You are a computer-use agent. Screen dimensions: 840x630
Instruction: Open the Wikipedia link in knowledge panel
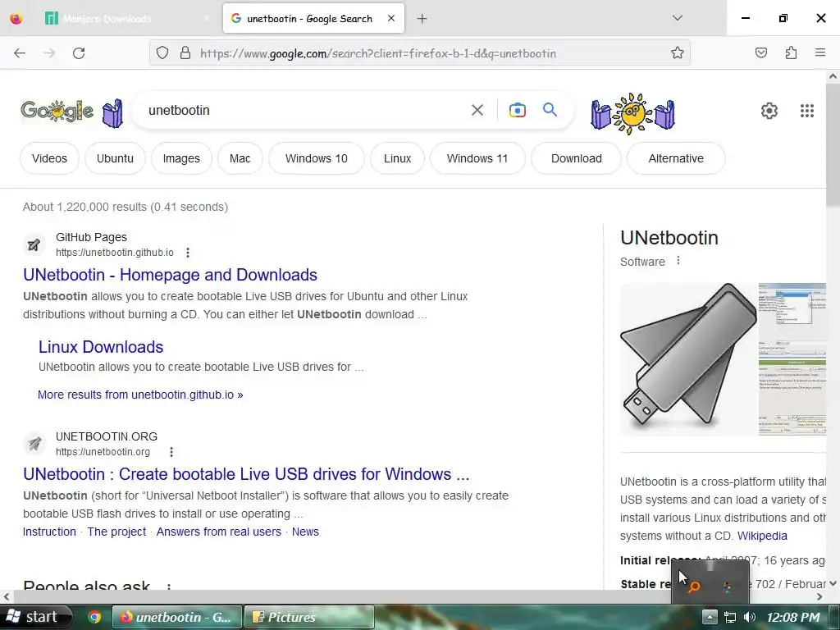click(762, 536)
